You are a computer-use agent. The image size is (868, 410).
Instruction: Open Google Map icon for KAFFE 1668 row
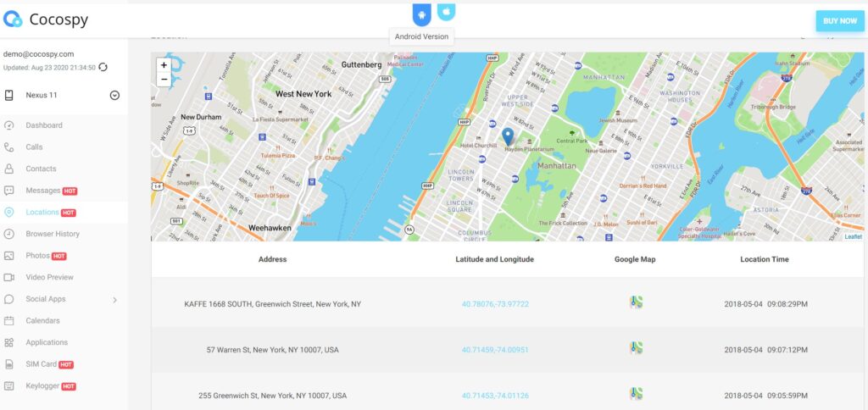(x=636, y=302)
